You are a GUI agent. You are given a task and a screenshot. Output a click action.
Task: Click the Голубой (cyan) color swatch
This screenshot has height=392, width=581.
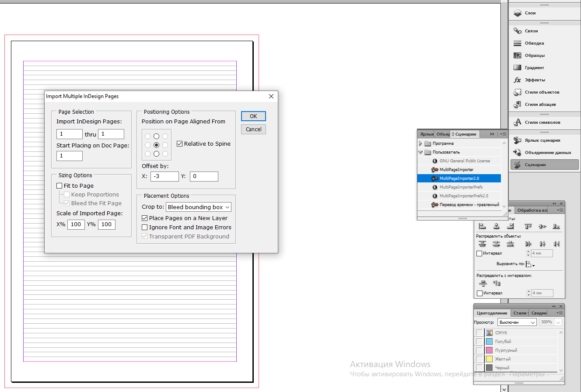click(489, 342)
